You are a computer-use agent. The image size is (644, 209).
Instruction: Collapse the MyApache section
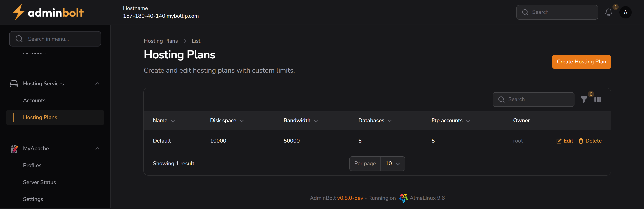(x=97, y=148)
